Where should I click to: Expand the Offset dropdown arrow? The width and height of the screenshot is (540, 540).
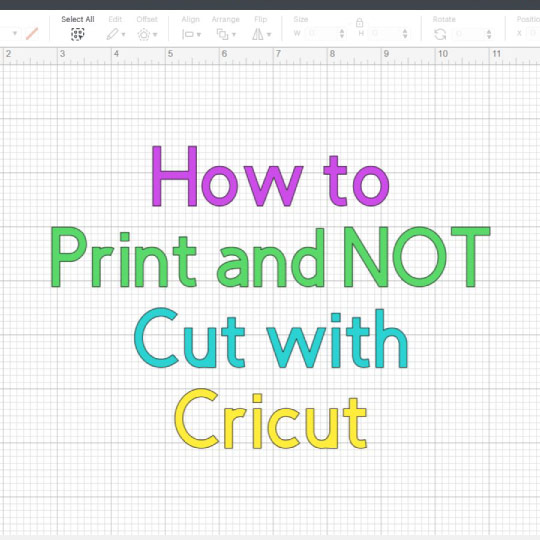[155, 34]
